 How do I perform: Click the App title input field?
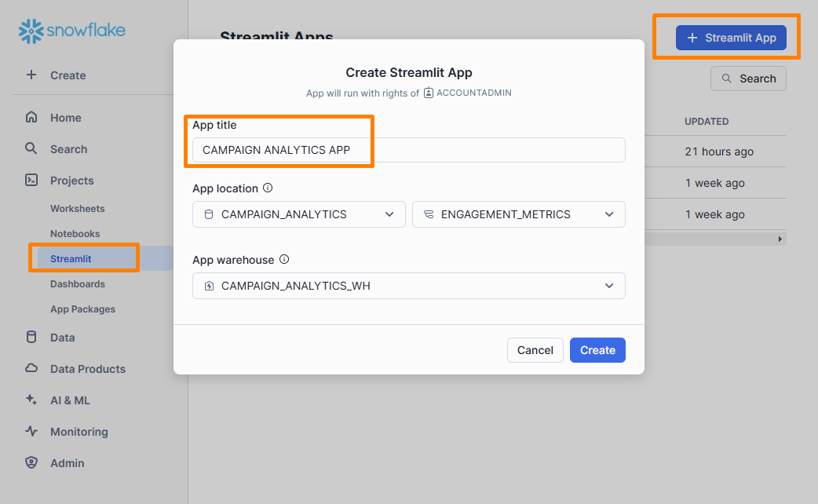click(409, 150)
